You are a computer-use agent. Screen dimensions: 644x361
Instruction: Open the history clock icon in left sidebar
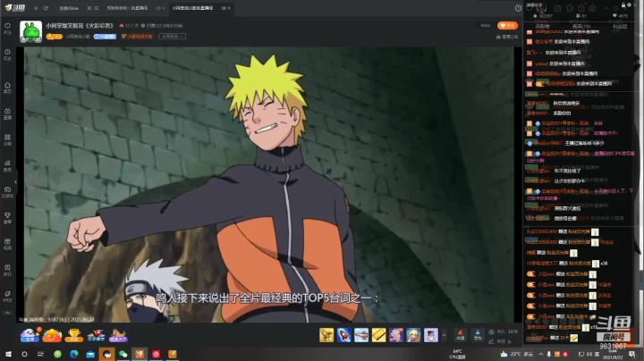pos(7,55)
